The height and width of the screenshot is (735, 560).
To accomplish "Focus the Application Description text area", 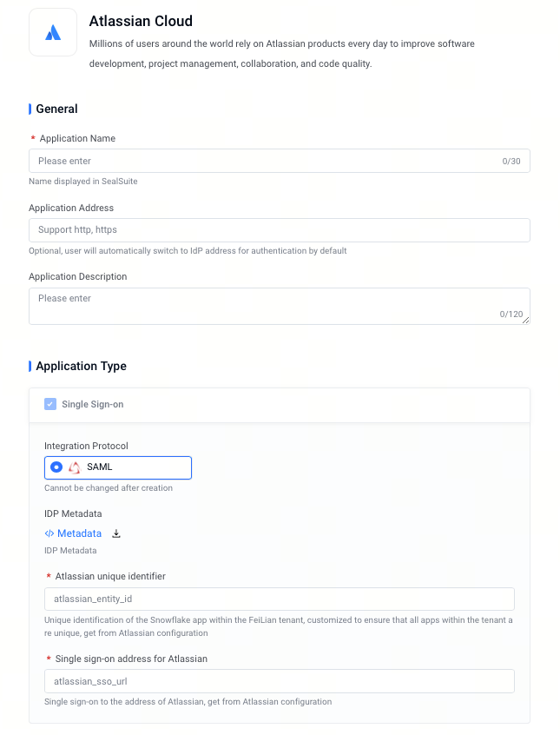I will click(280, 306).
